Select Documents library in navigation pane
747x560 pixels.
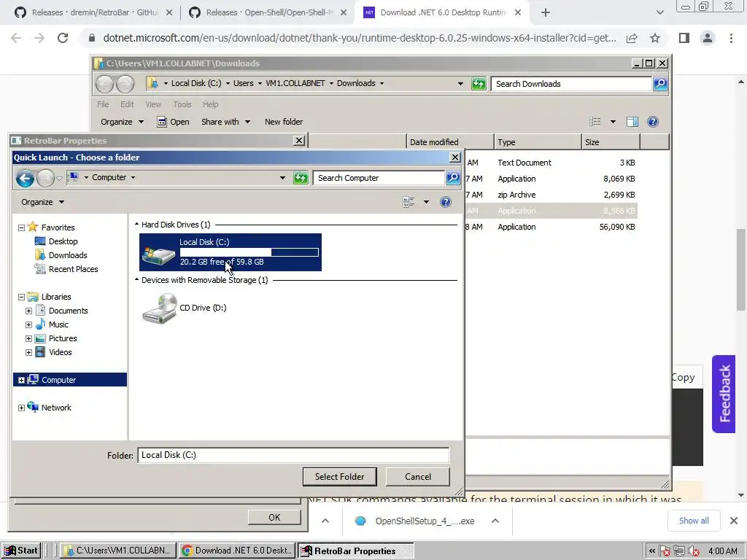point(68,311)
